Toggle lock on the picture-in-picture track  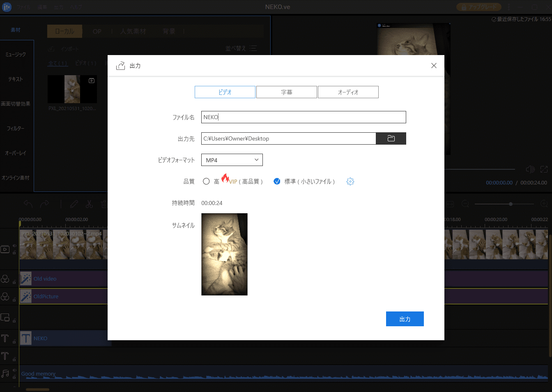click(x=14, y=321)
